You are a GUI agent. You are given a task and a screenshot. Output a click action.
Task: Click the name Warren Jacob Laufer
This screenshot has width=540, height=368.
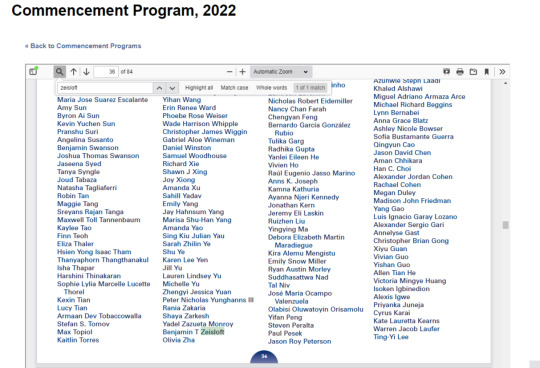click(407, 328)
